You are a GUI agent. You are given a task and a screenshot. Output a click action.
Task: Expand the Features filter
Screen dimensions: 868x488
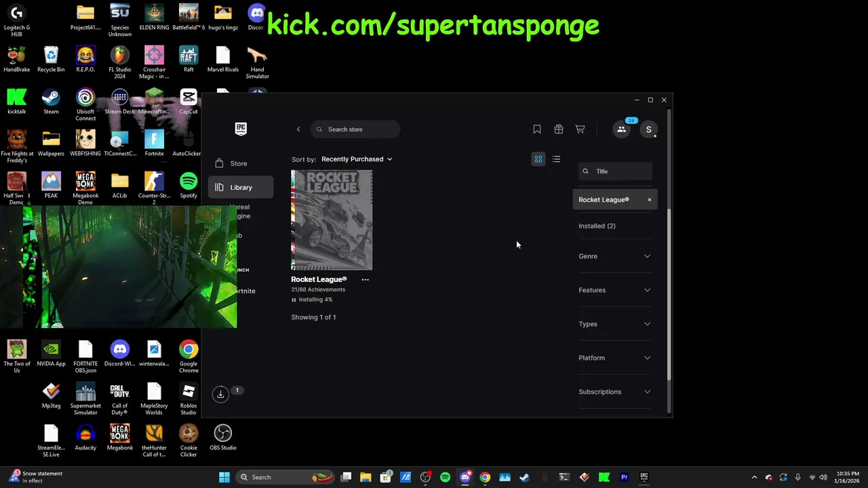(x=614, y=290)
